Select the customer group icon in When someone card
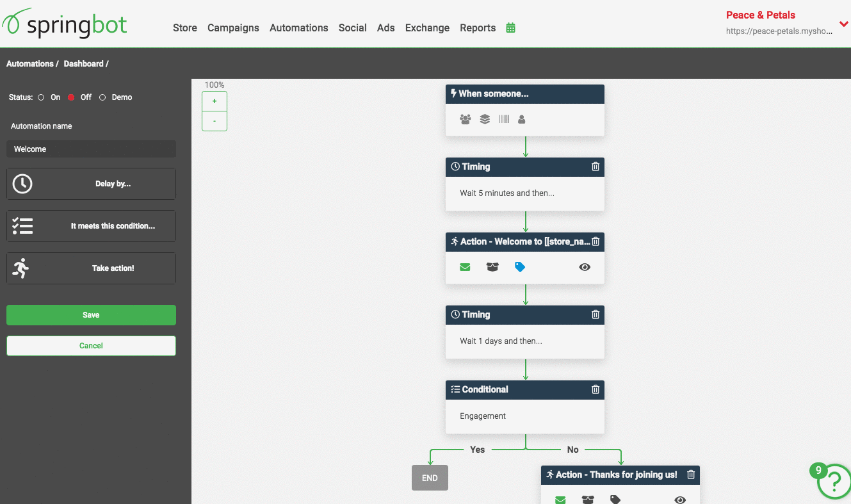Viewport: 851px width, 504px height. (466, 119)
